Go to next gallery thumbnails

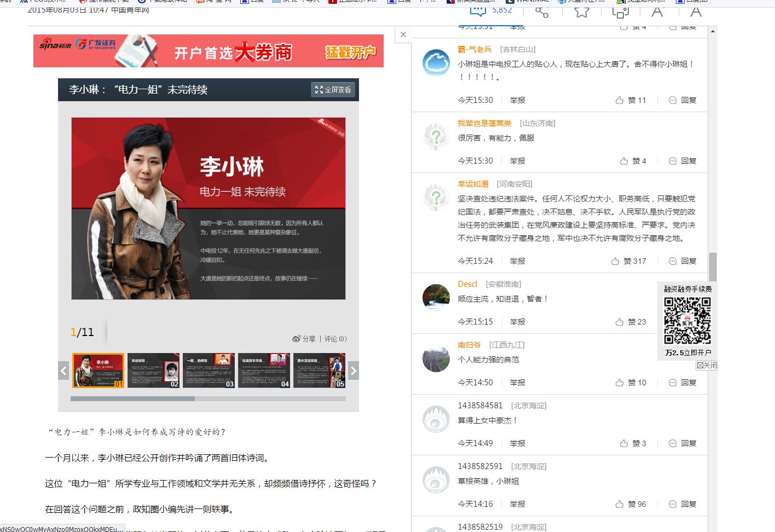pyautogui.click(x=354, y=371)
